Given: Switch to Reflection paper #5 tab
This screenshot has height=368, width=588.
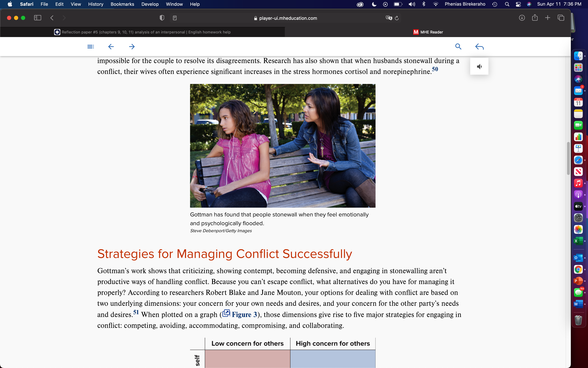Looking at the screenshot, I should [x=142, y=32].
